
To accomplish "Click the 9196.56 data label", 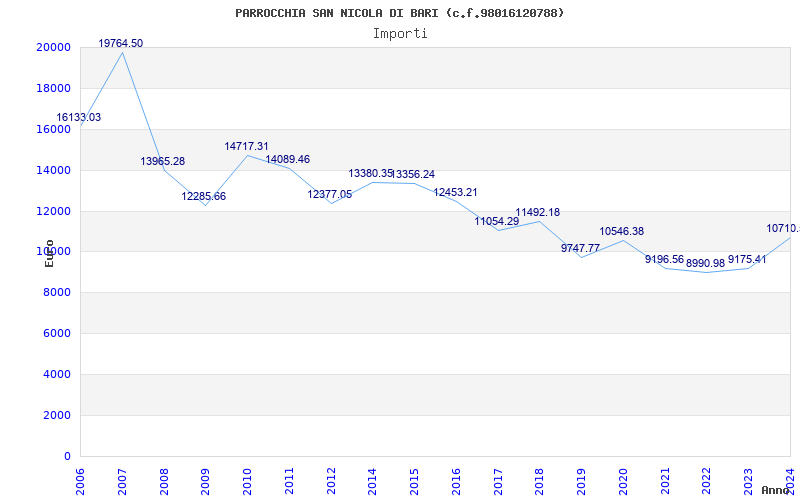I will [664, 259].
